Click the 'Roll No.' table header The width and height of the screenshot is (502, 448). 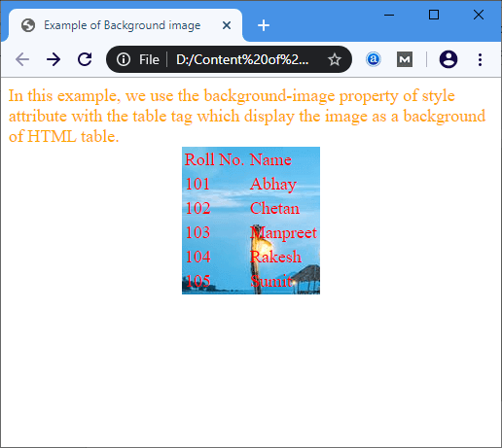[215, 159]
